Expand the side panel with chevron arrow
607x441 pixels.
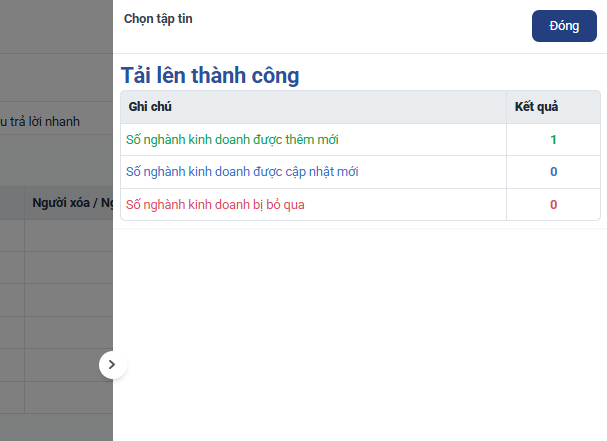112,365
